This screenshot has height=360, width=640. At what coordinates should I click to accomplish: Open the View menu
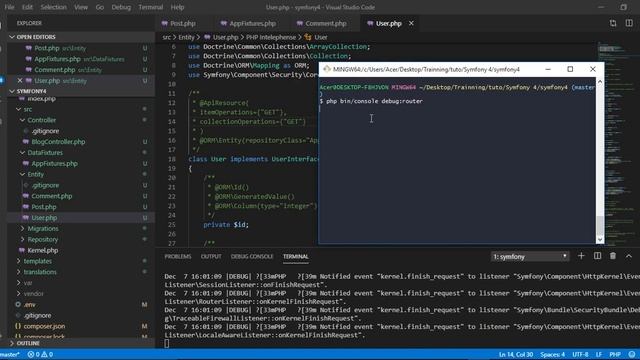(81, 7)
